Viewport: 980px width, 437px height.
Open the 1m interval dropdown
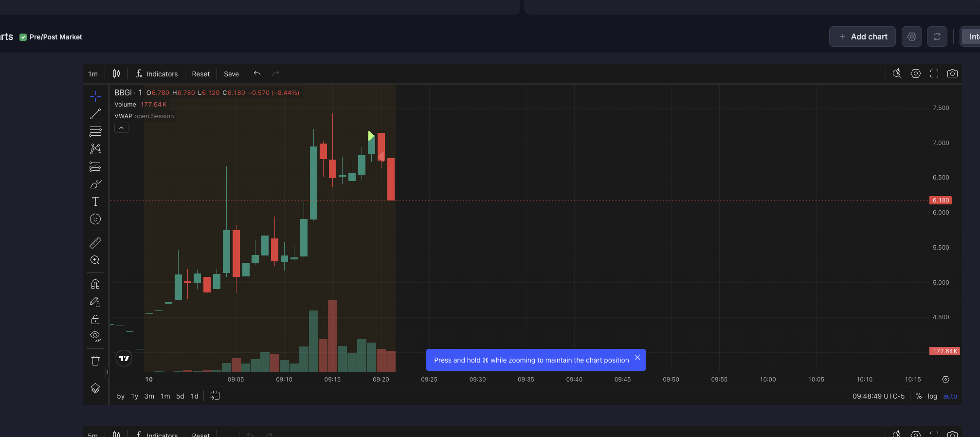[x=93, y=74]
